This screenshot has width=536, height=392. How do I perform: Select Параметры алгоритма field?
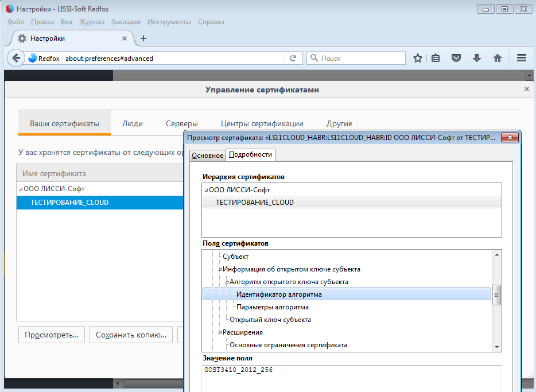(273, 307)
